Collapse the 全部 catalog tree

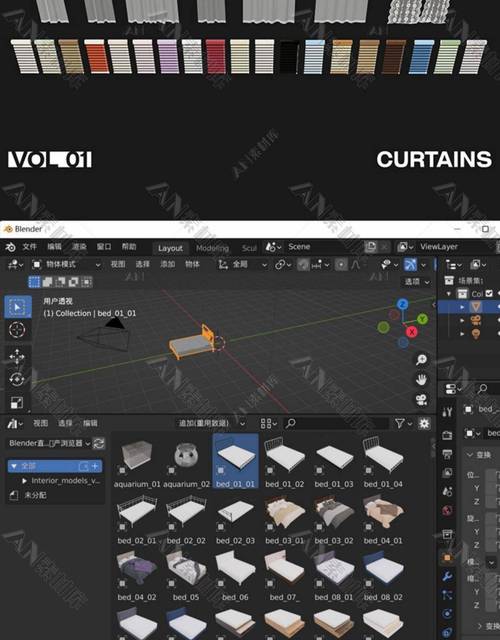click(x=14, y=466)
